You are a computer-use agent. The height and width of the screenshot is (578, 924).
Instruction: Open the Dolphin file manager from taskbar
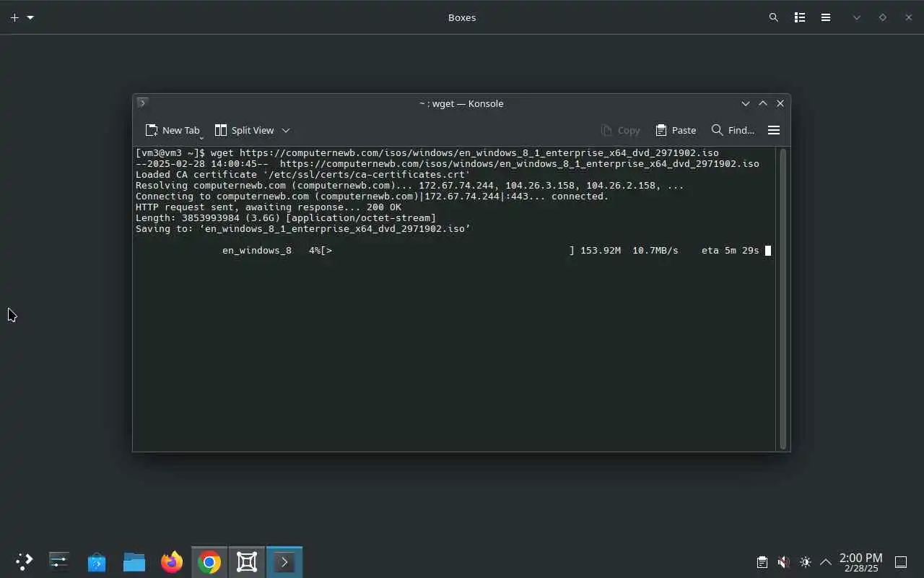pyautogui.click(x=134, y=561)
